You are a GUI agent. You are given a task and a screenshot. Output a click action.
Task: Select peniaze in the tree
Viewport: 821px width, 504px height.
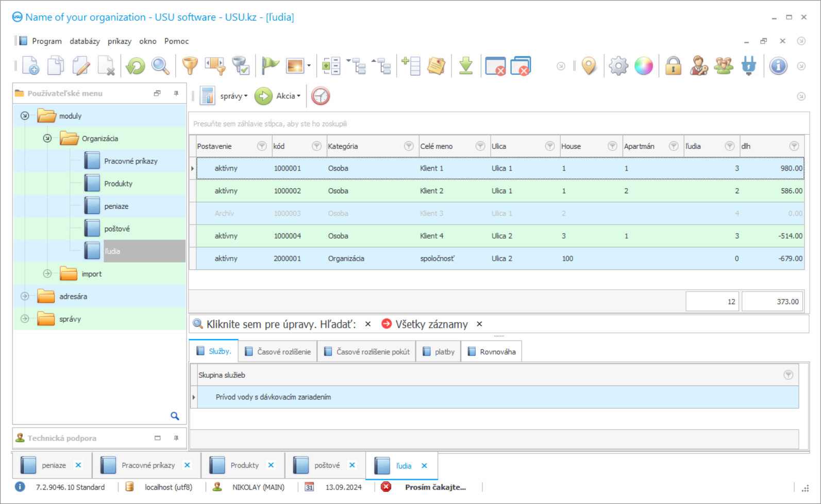(116, 207)
